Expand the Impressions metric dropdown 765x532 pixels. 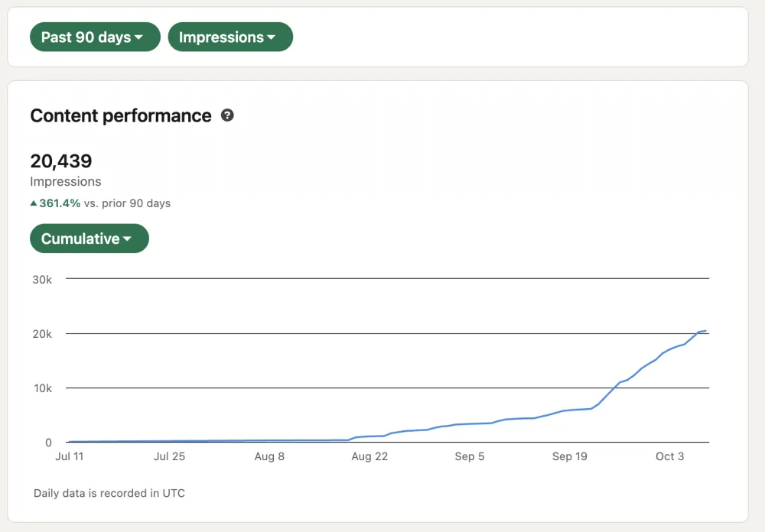(230, 37)
